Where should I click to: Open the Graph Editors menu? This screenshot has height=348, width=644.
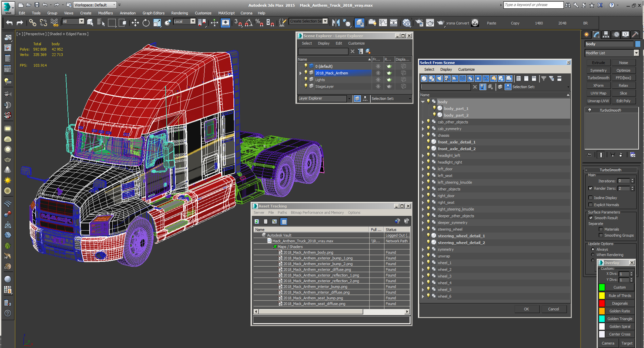(x=153, y=13)
